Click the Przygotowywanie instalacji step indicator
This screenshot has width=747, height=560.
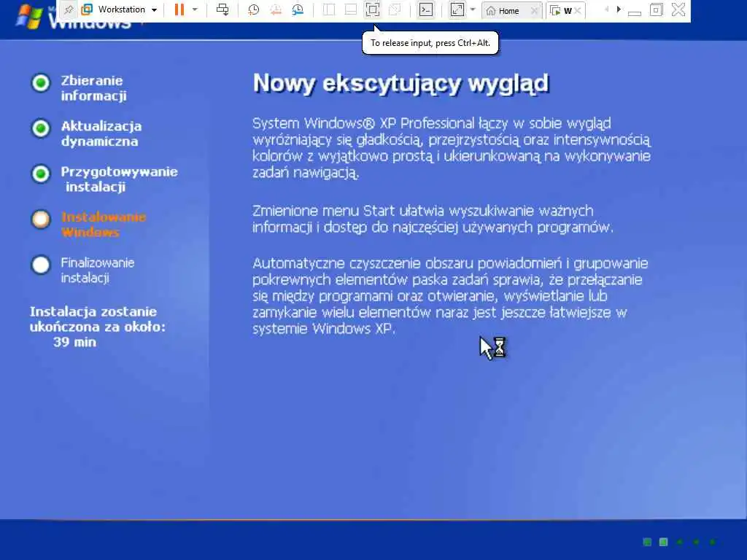coord(41,174)
